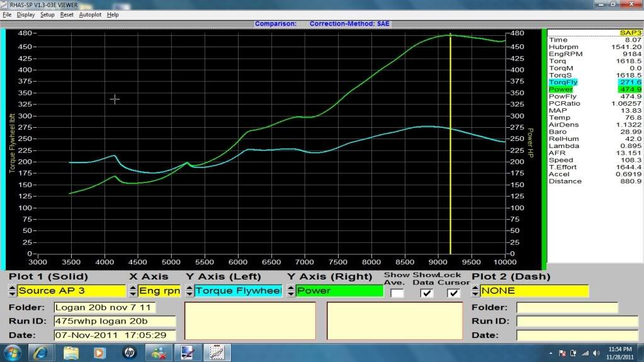Image resolution: width=644 pixels, height=362 pixels.
Task: Open the File menu
Action: (x=7, y=14)
